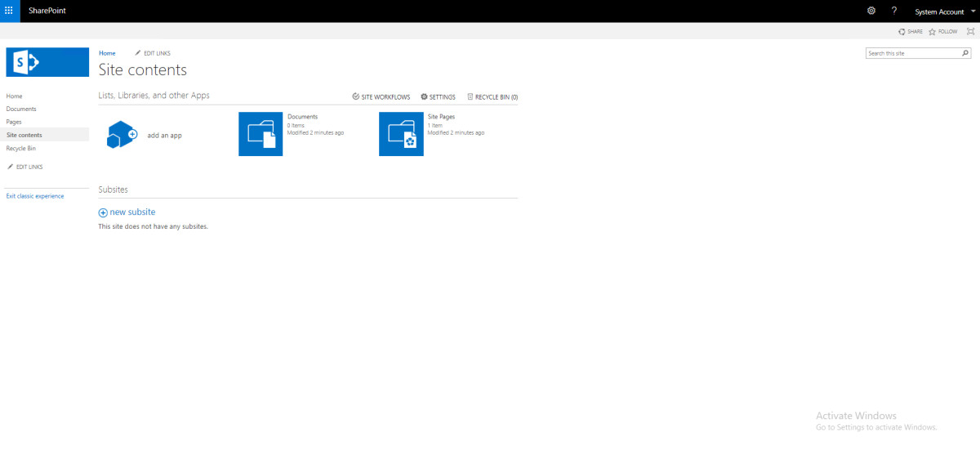The height and width of the screenshot is (455, 980).
Task: Click sidebar EDIT LINKS
Action: pyautogui.click(x=24, y=167)
